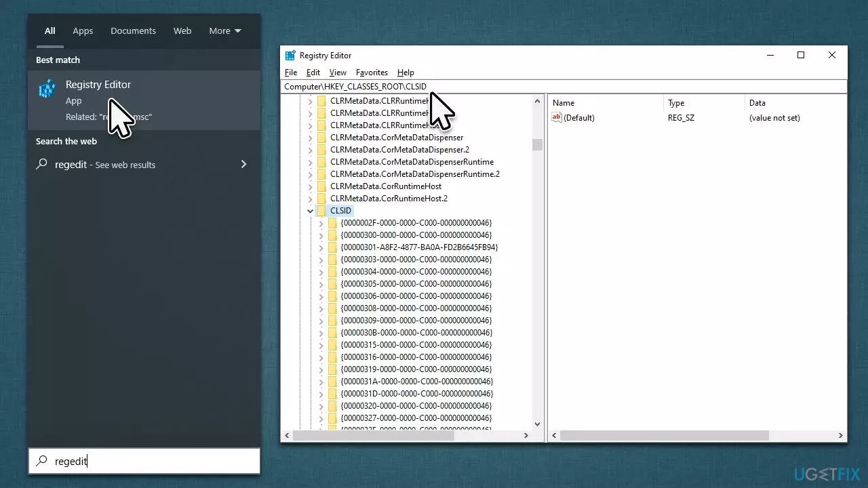Click folder icon of {0000031A-0000-0000-C000-000000000046}
This screenshot has height=488, width=868.
[332, 382]
